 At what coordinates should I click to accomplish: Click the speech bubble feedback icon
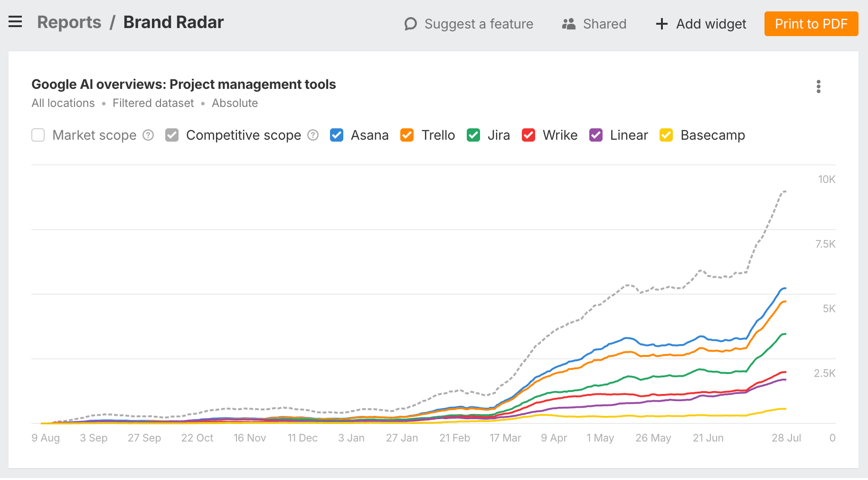tap(410, 24)
